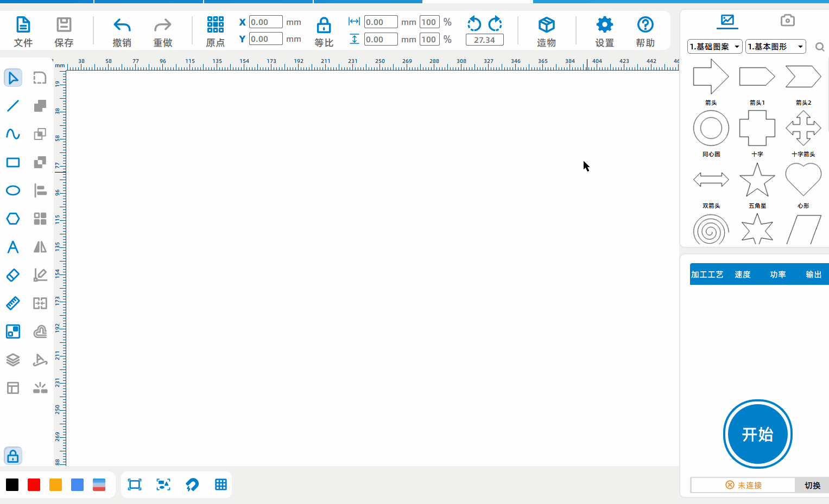The image size is (829, 504).
Task: Select the eraser tool
Action: coord(13,275)
